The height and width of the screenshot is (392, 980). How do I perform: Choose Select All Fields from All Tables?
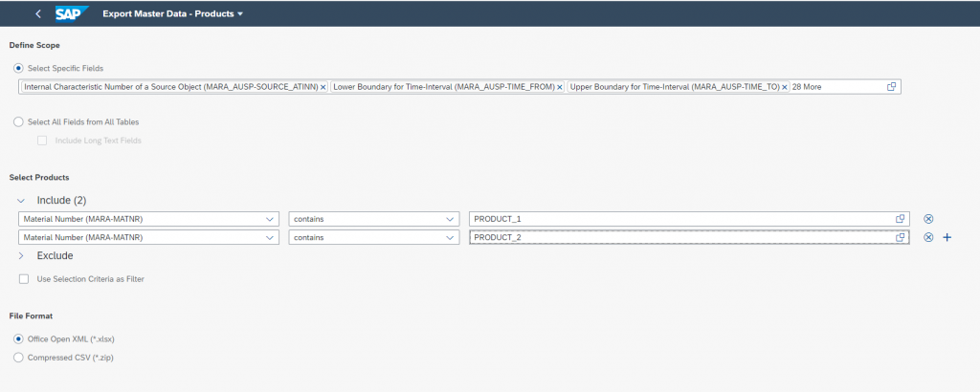point(18,122)
